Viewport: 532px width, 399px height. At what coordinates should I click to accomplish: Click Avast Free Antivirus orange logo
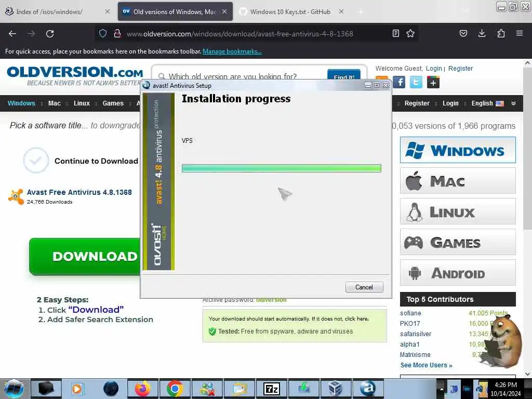click(x=16, y=197)
